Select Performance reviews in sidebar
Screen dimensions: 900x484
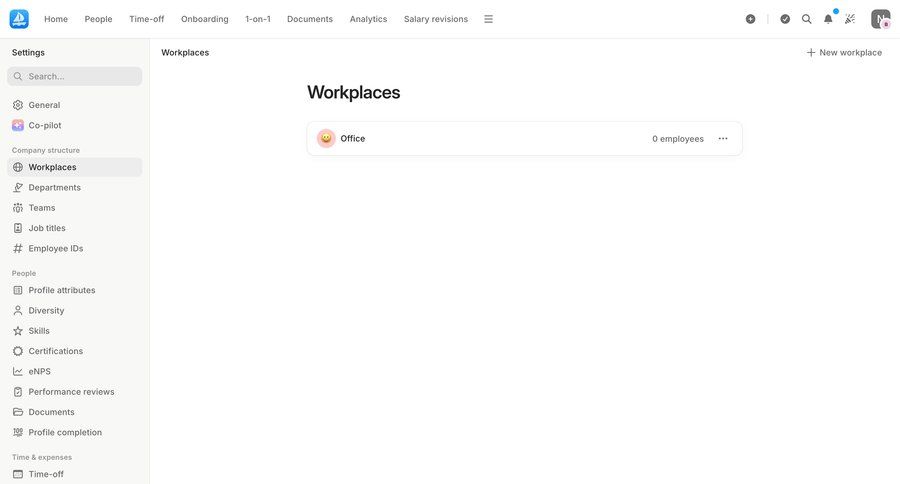point(75,392)
